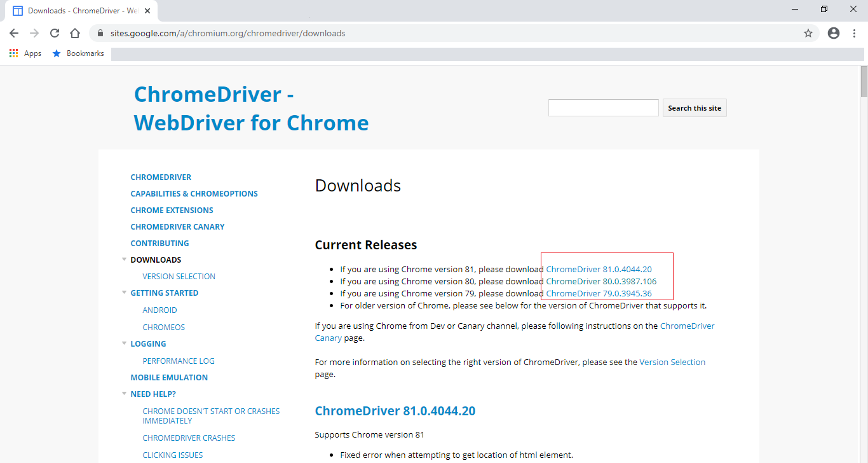
Task: Open CHROMEDRIVER in the sidebar
Action: coord(161,177)
